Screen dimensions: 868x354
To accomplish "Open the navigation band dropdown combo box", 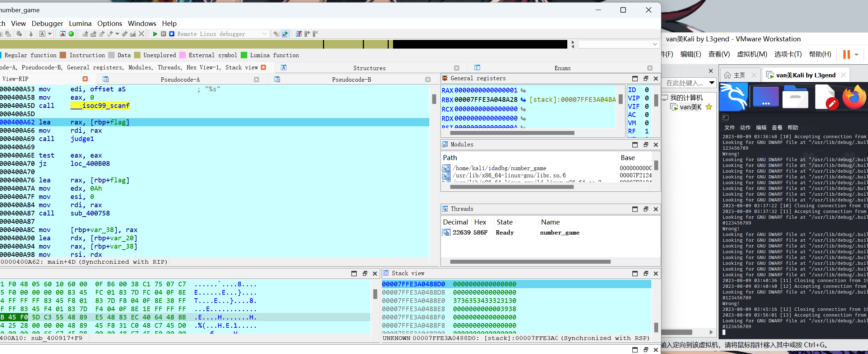I will click(618, 44).
